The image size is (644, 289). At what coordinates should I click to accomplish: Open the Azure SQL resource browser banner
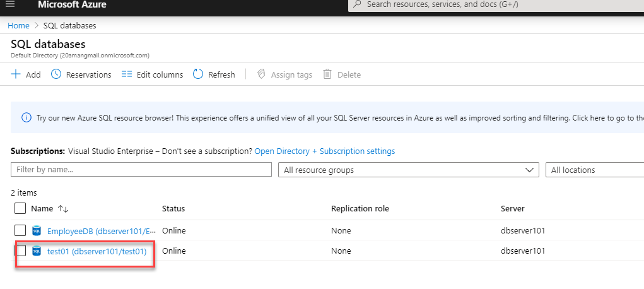[x=327, y=117]
